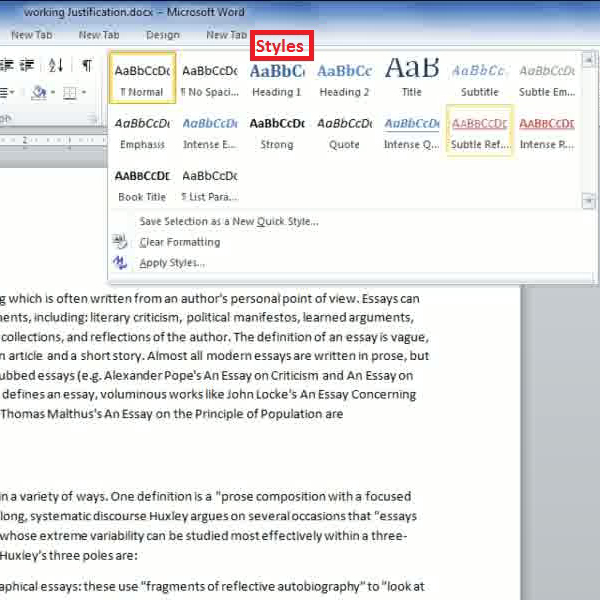Click "Thomas Malthus's" in the document body

[51, 414]
